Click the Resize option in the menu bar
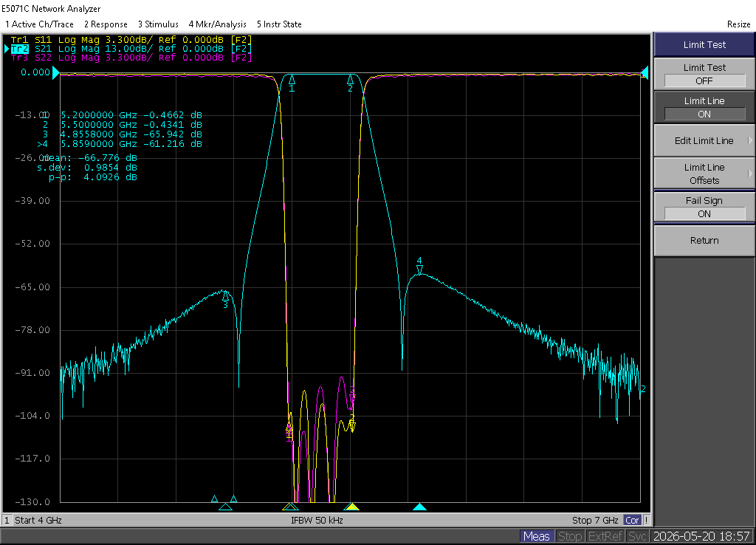756x545 pixels. tap(738, 24)
